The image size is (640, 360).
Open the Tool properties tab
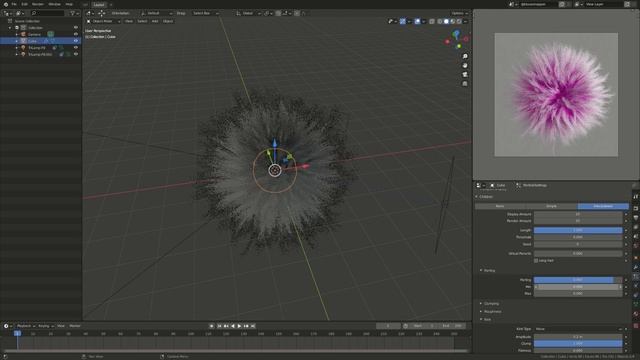(636, 197)
